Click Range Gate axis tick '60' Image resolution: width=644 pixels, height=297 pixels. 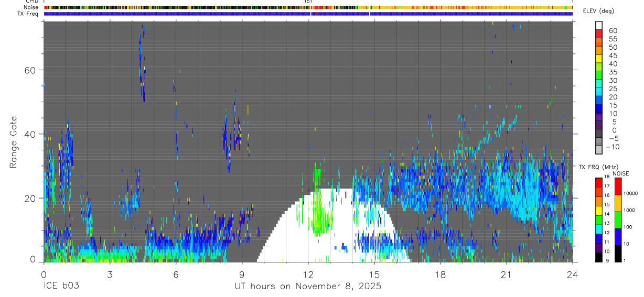tap(30, 70)
